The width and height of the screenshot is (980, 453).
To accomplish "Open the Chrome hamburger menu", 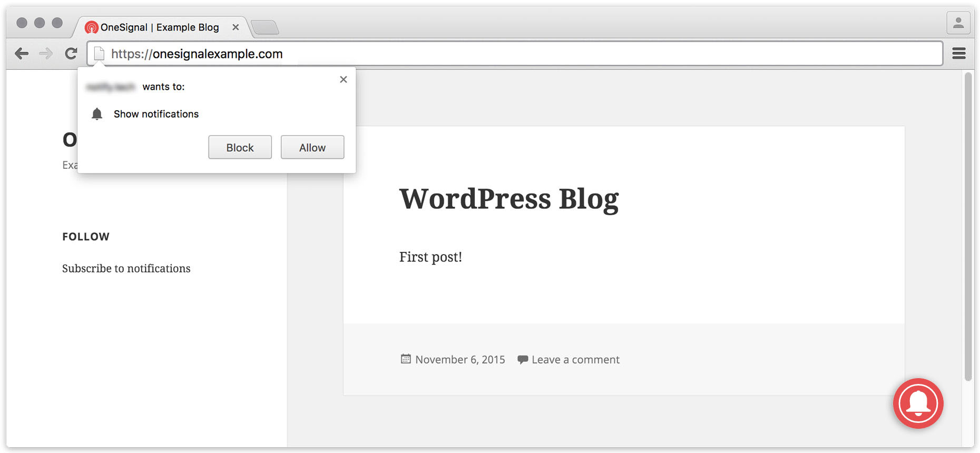I will coord(959,53).
